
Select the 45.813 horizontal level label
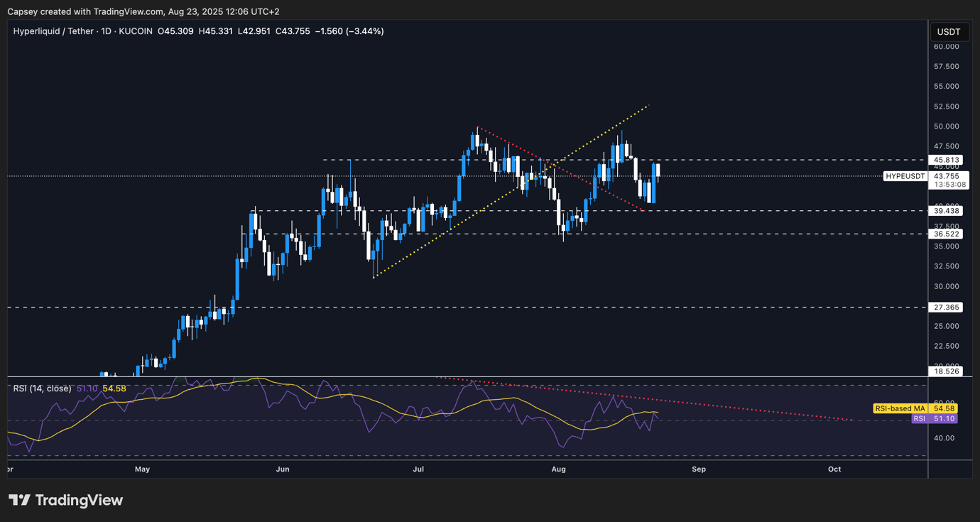(x=948, y=161)
